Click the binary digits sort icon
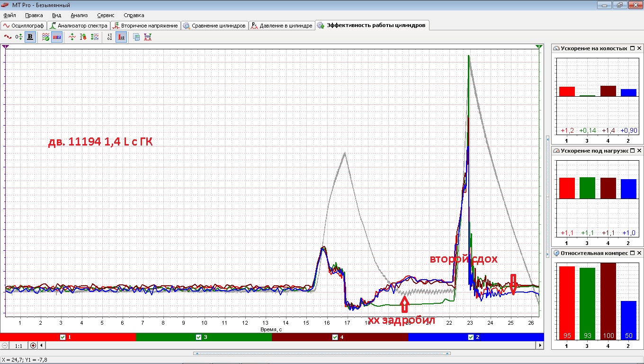Image resolution: width=644 pixels, height=364 pixels. click(x=110, y=36)
